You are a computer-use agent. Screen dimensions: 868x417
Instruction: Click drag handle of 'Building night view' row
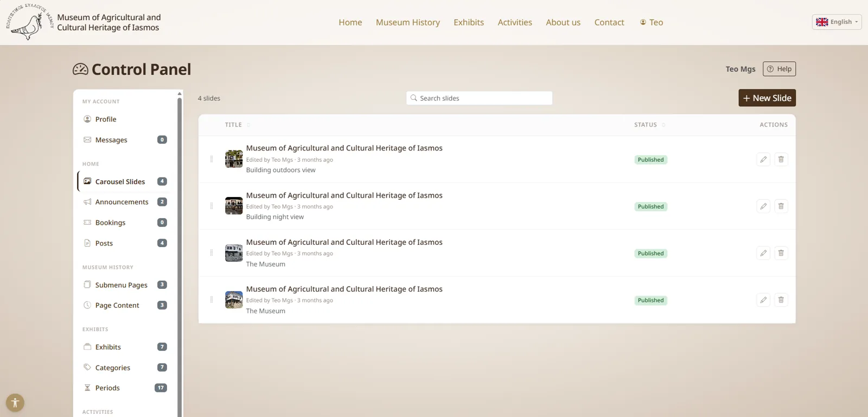coord(212,206)
